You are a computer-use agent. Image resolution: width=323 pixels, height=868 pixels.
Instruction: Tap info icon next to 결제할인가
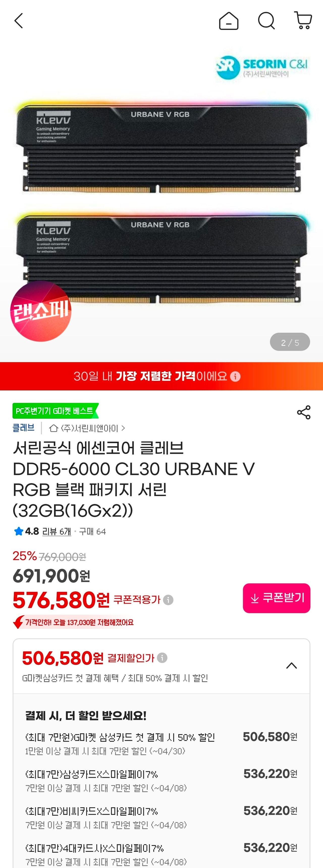162,657
